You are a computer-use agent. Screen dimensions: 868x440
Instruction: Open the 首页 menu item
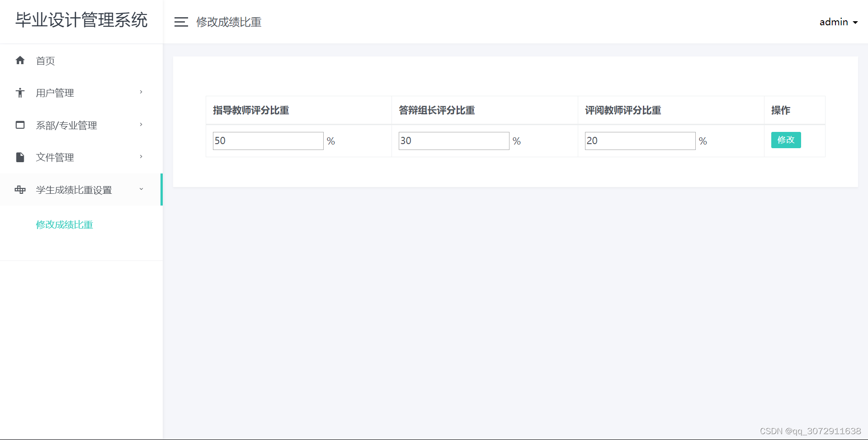coord(81,61)
